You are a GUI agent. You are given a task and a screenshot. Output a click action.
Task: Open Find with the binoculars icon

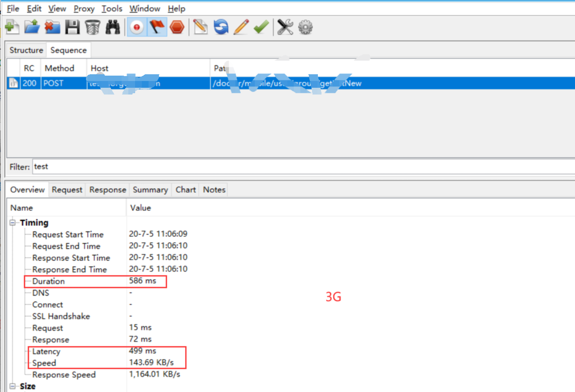[x=113, y=28]
